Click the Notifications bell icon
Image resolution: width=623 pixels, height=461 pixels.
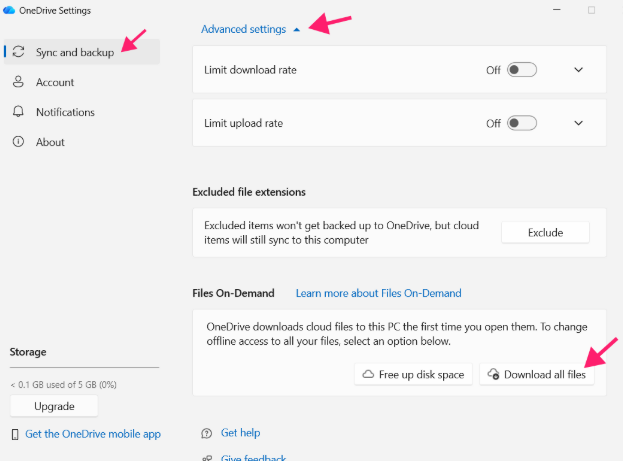(x=18, y=112)
